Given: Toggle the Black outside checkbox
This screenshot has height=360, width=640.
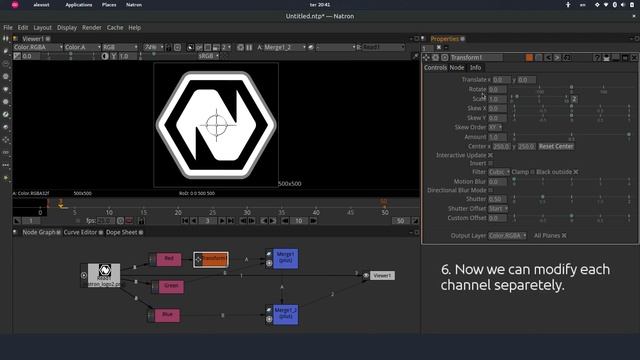Looking at the screenshot, I should [576, 172].
